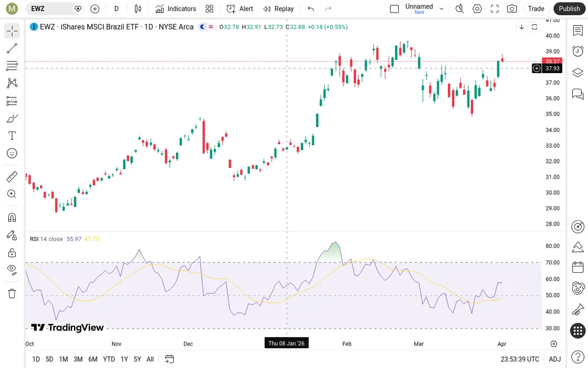Select the 1D time range
Viewport: 588px width, 368px height.
tap(36, 359)
